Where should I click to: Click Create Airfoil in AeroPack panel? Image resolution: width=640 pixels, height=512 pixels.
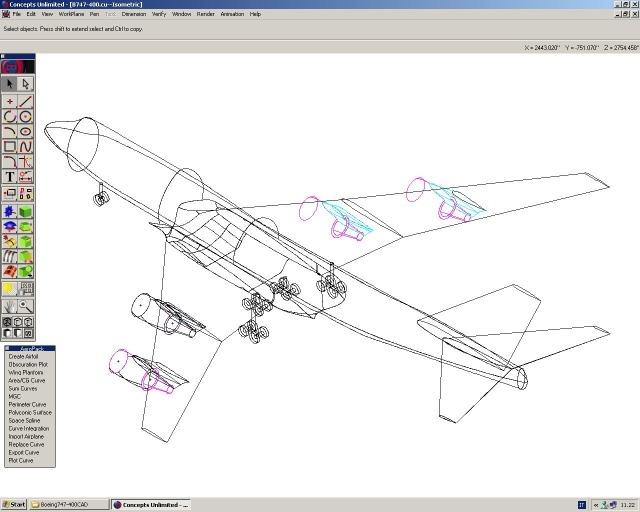point(23,356)
